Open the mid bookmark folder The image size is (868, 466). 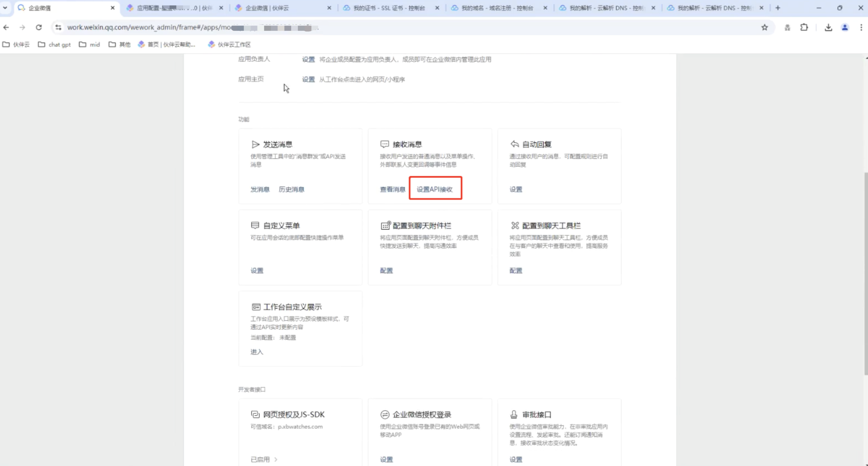(x=90, y=45)
